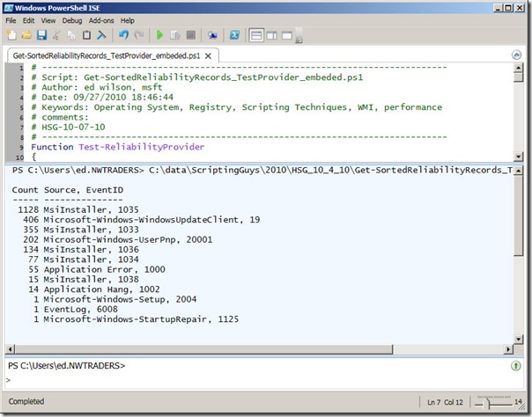The width and height of the screenshot is (532, 417).
Task: Click the Cut scissors icon
Action: [56, 35]
